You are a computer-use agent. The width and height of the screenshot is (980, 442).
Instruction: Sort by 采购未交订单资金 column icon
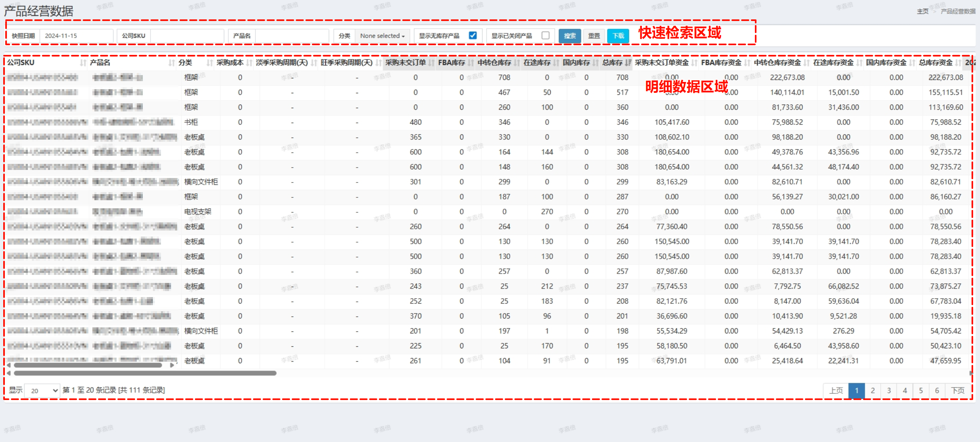pos(694,63)
